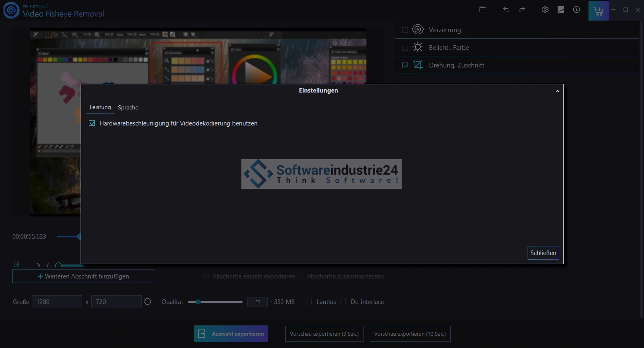644x348 pixels.
Task: Enable the De-interlace checkbox
Action: click(343, 302)
